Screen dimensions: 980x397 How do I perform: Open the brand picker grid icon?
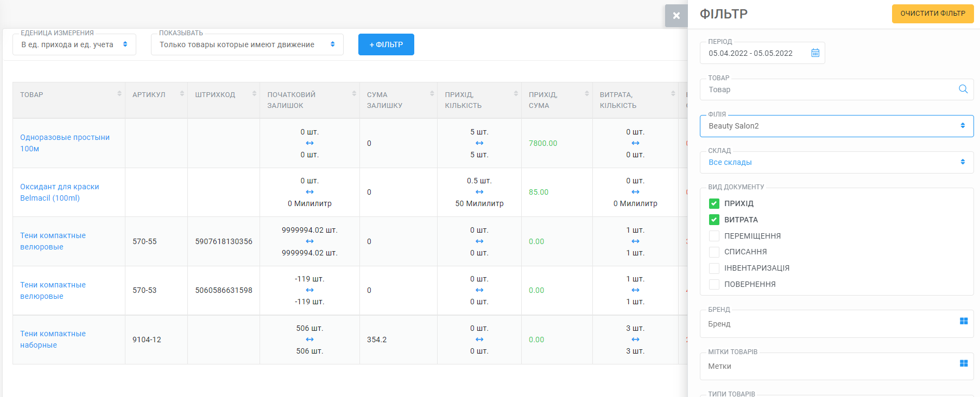click(x=964, y=321)
